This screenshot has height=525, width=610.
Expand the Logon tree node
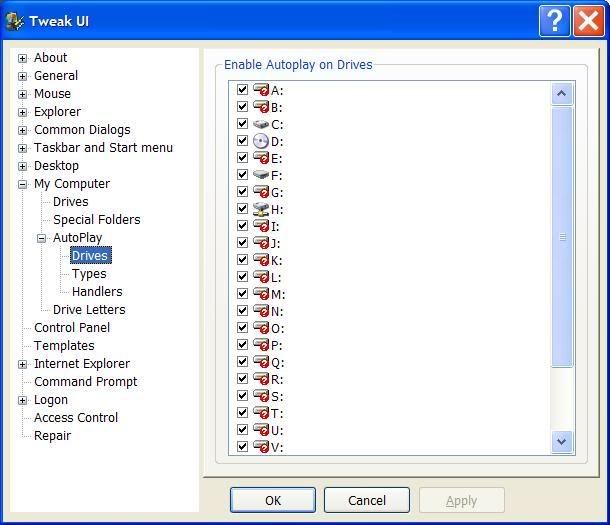[x=23, y=400]
